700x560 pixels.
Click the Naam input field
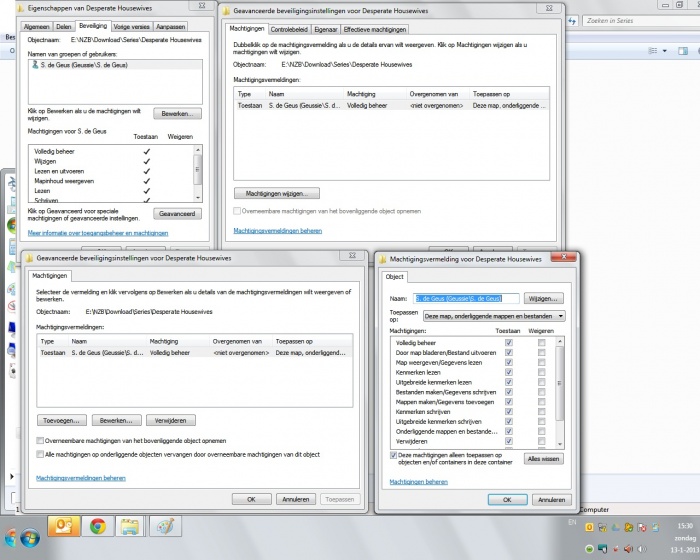pyautogui.click(x=466, y=298)
